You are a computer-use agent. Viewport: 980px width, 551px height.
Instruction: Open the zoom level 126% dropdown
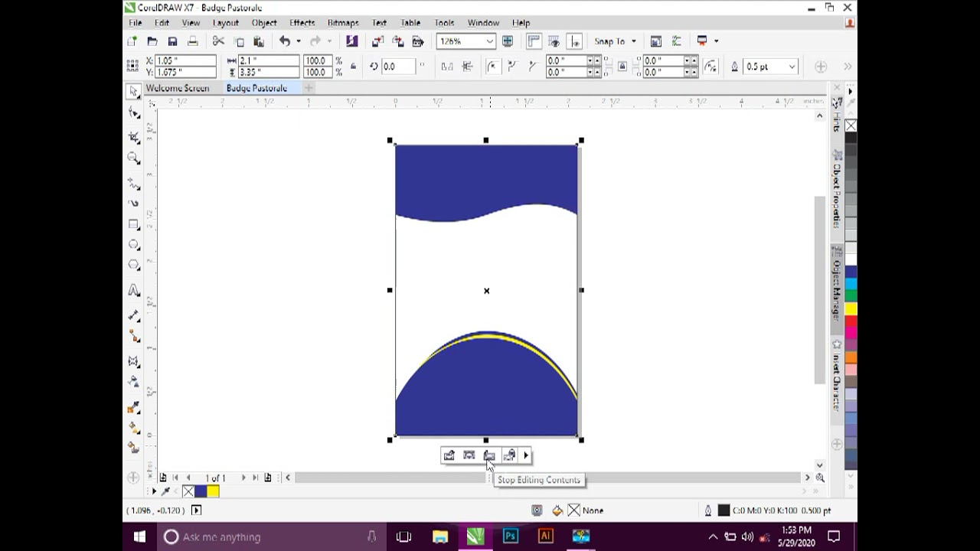coord(489,41)
